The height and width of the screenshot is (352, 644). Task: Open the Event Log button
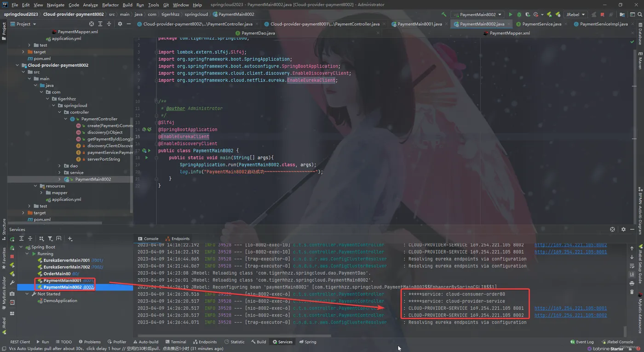coord(581,342)
